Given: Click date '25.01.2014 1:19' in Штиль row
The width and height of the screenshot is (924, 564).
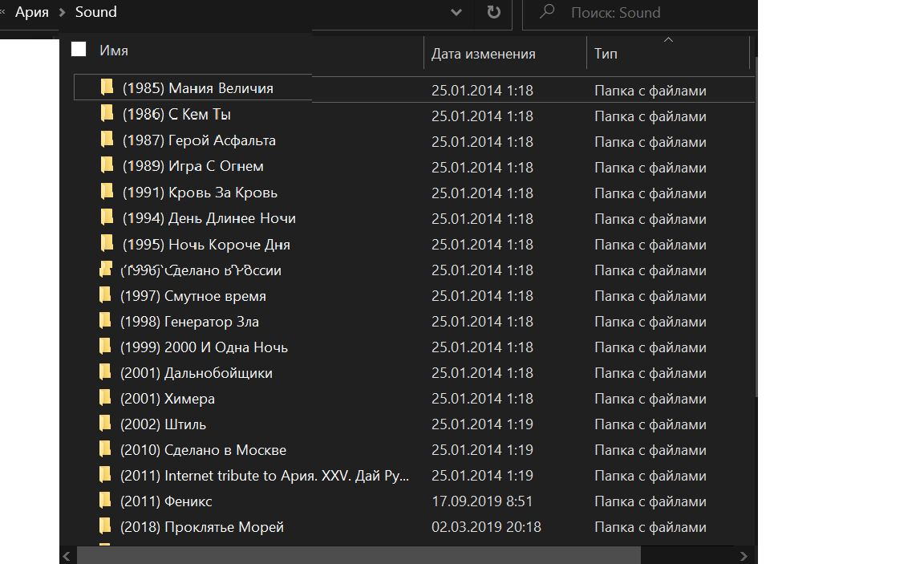Looking at the screenshot, I should pyautogui.click(x=482, y=424).
